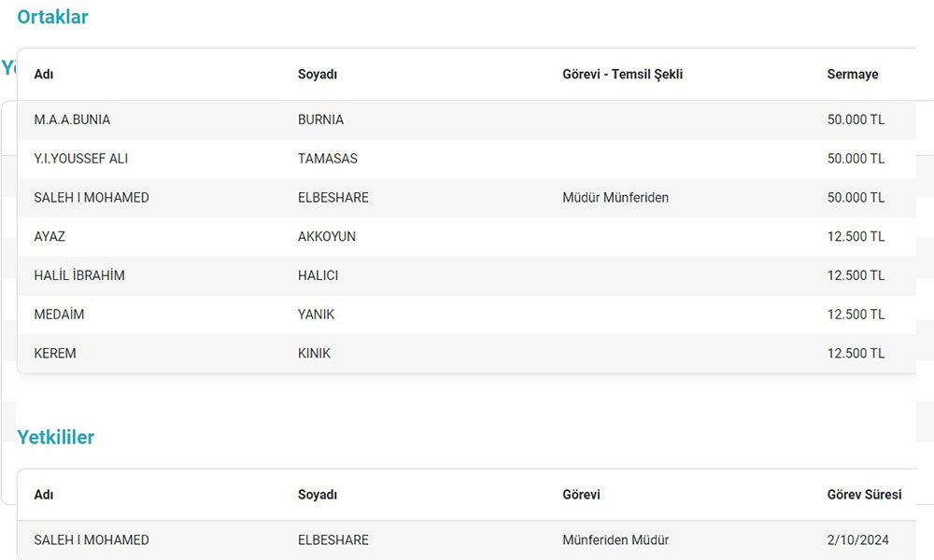Click the capital amount in the KEREM row

click(856, 354)
